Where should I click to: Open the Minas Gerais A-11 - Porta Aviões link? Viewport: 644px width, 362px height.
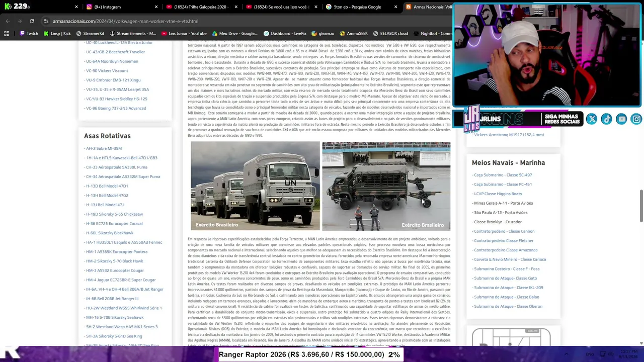[503, 203]
